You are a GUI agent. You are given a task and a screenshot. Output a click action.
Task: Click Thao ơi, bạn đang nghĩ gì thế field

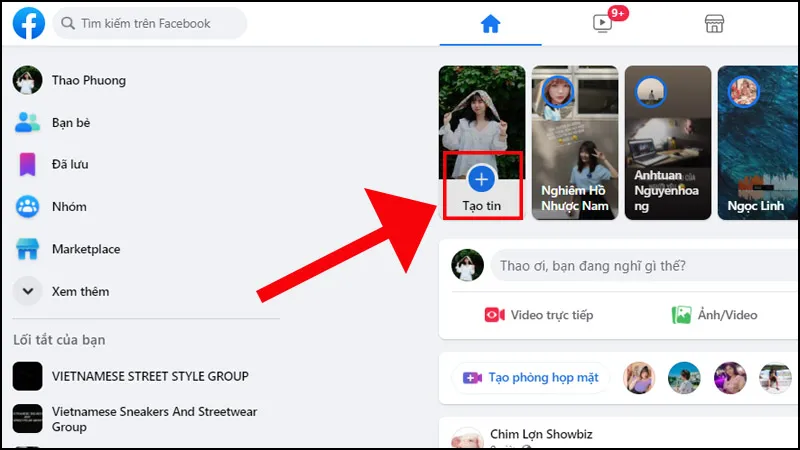click(x=645, y=265)
